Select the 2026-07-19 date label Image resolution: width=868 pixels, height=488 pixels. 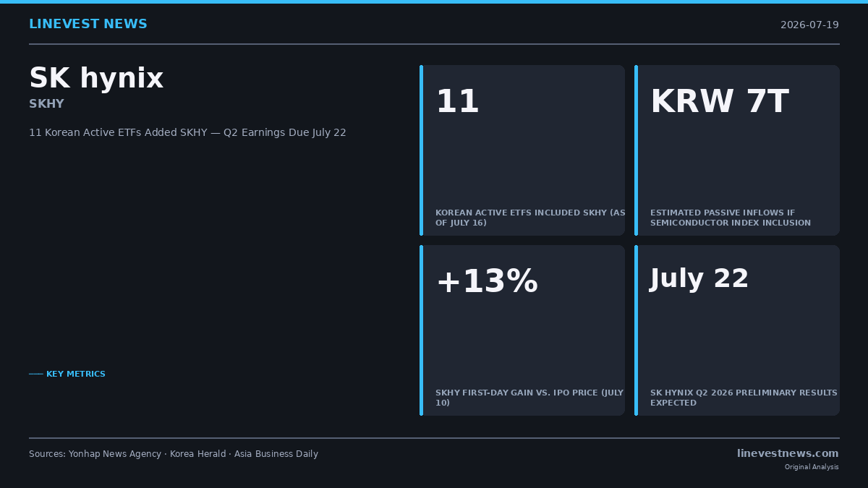pyautogui.click(x=809, y=25)
